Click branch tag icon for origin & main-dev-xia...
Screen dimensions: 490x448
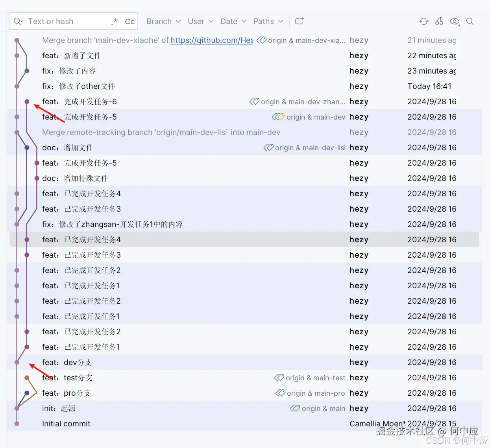[x=261, y=40]
